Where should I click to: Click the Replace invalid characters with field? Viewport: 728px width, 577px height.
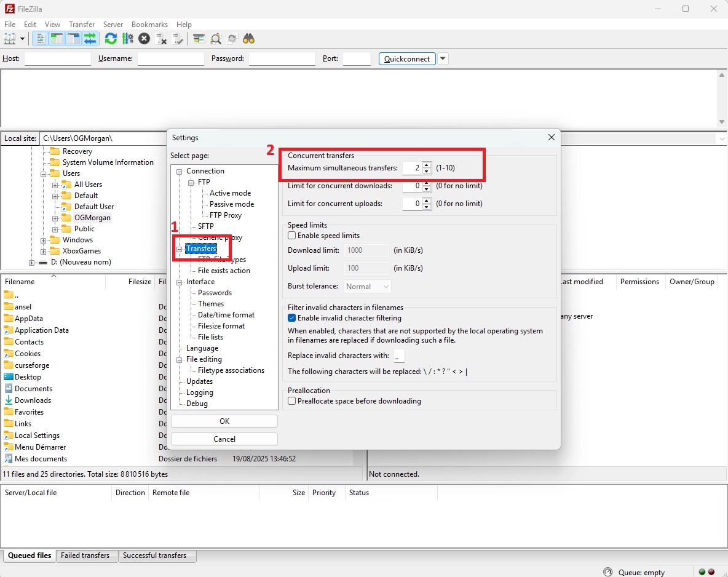click(x=399, y=356)
